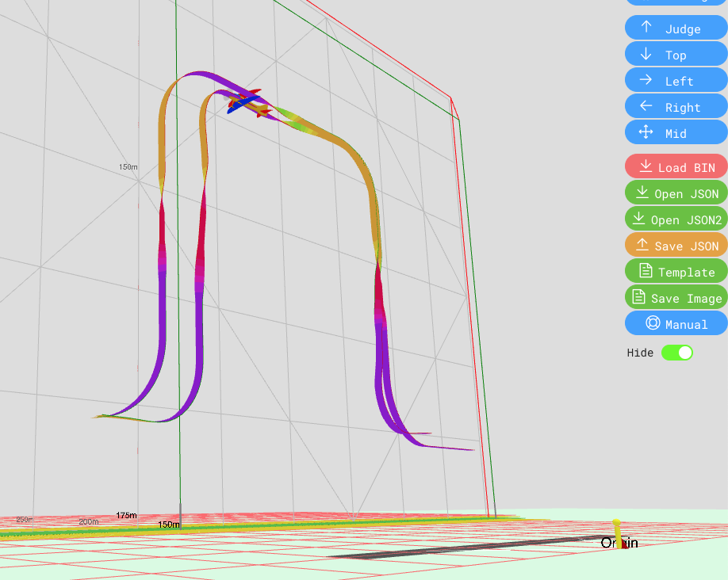Center the view with Mid button
The height and width of the screenshot is (580, 728).
click(x=676, y=132)
